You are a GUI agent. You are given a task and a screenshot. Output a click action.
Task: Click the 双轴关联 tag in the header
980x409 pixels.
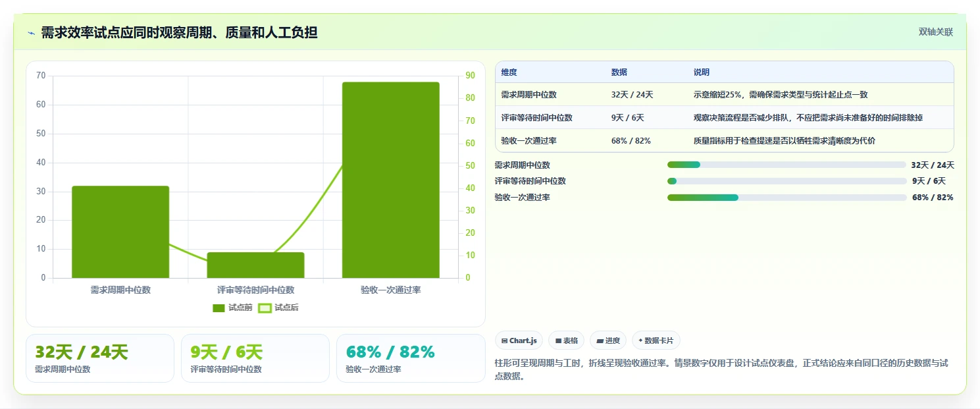click(x=936, y=32)
